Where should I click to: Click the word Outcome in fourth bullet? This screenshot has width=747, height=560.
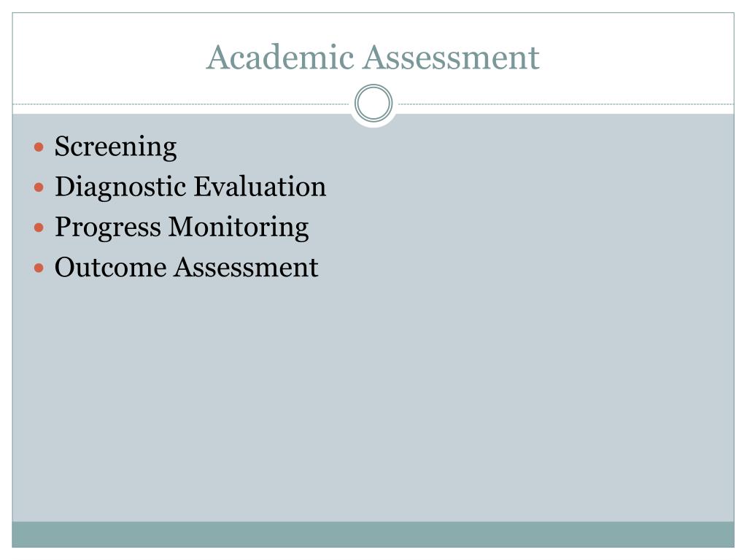111,267
